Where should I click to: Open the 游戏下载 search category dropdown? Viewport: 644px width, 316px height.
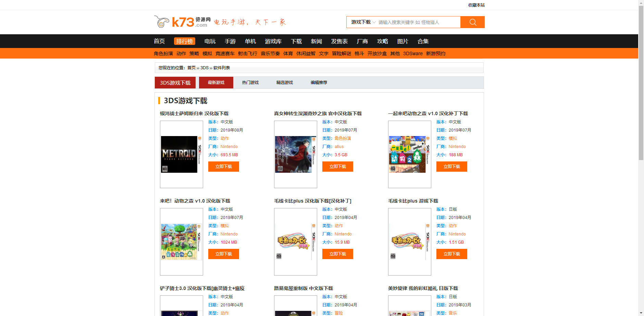click(361, 22)
